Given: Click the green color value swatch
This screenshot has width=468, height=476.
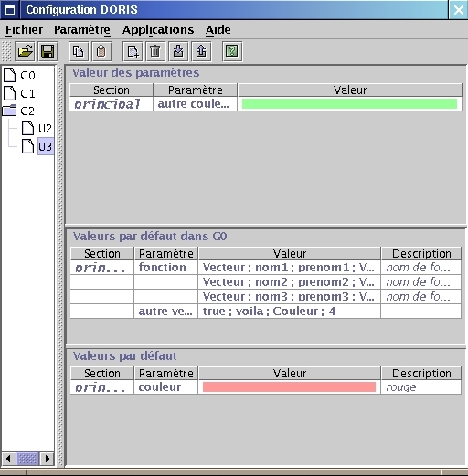Looking at the screenshot, I should [349, 104].
